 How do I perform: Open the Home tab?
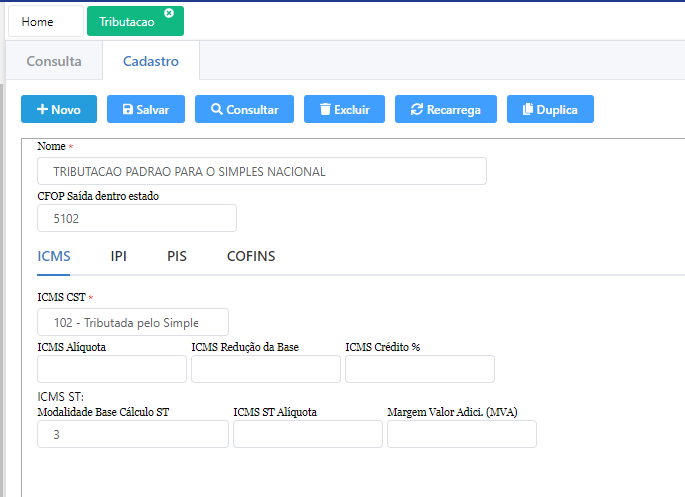tap(38, 21)
